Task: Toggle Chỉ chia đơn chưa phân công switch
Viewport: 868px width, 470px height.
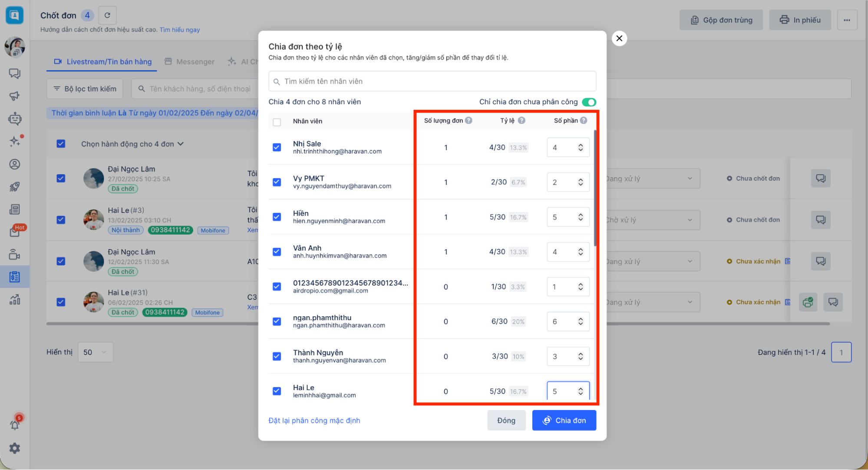Action: 589,102
